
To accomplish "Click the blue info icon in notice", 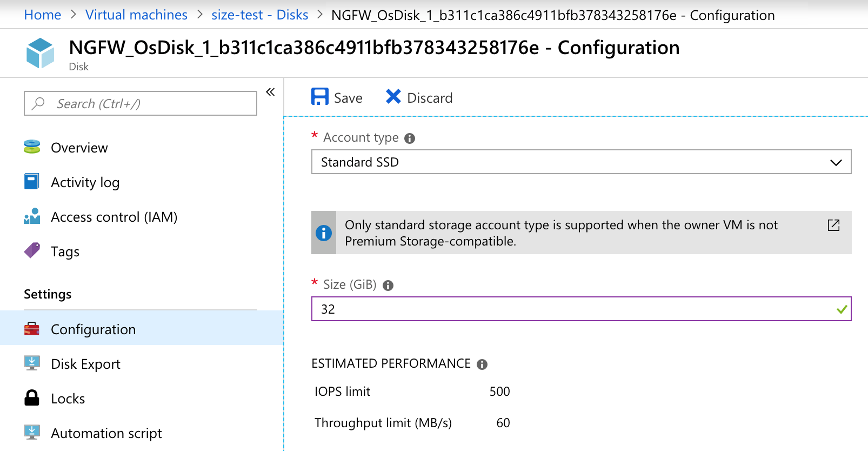I will click(x=324, y=233).
